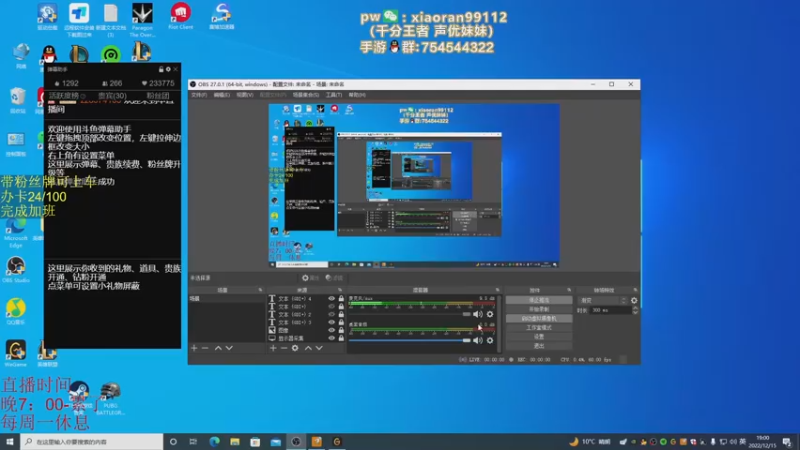Toggle visibility of 文本 (GDI+) 2 source
This screenshot has height=450, width=800.
point(332,315)
